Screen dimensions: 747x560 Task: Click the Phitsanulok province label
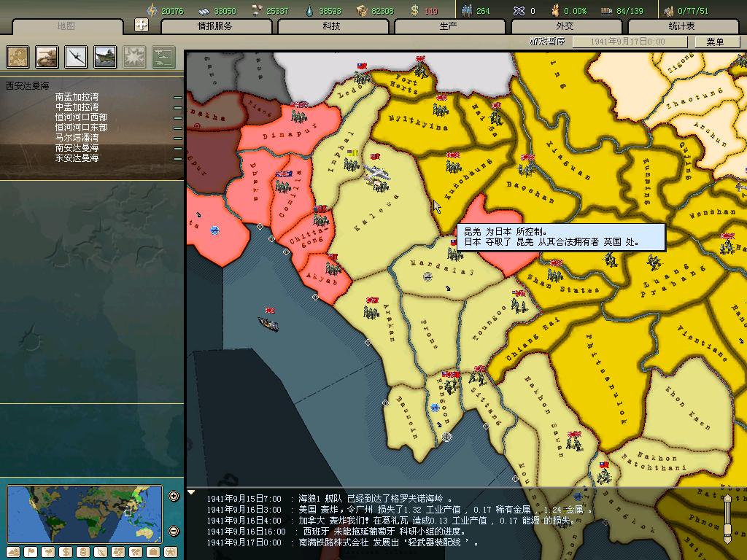pyautogui.click(x=606, y=379)
